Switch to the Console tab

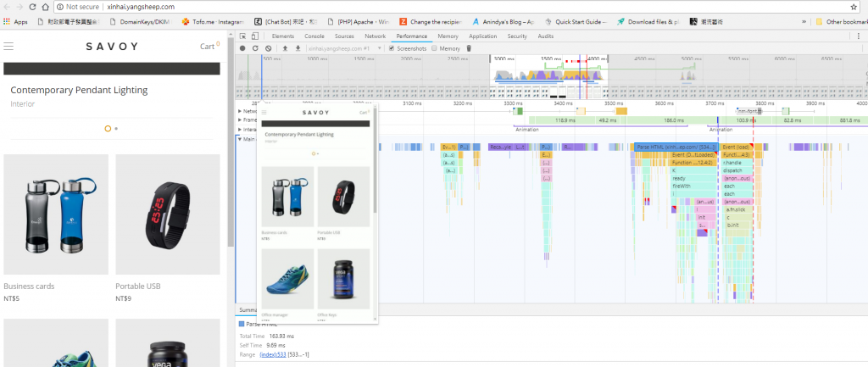click(314, 36)
